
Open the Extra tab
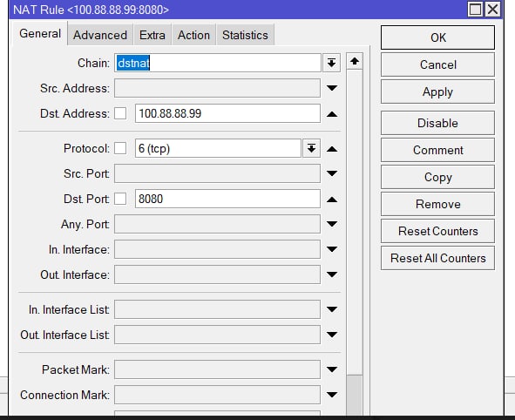pos(152,35)
